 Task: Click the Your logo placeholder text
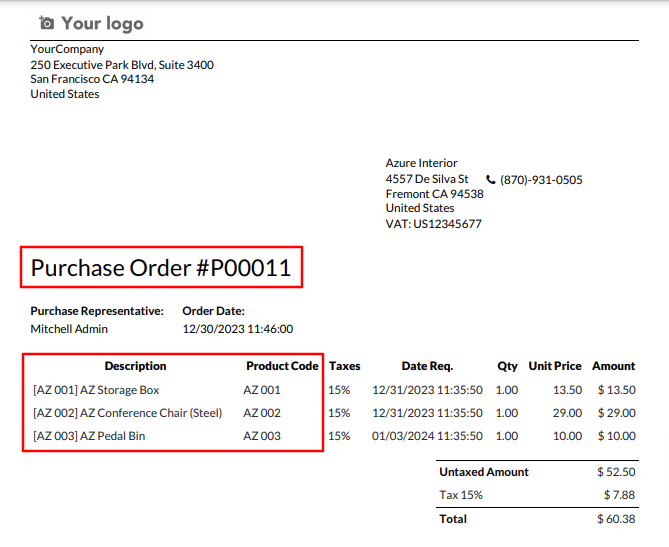tap(102, 23)
